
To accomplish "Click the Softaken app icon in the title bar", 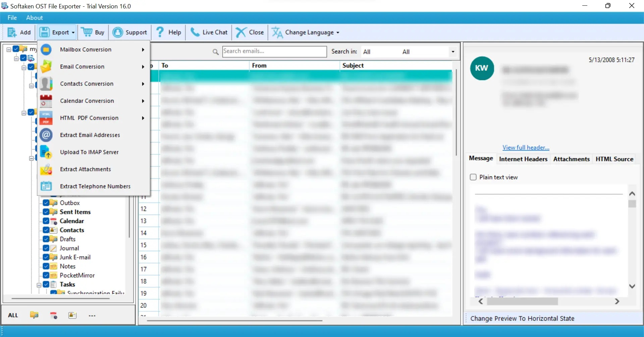I will tap(5, 6).
